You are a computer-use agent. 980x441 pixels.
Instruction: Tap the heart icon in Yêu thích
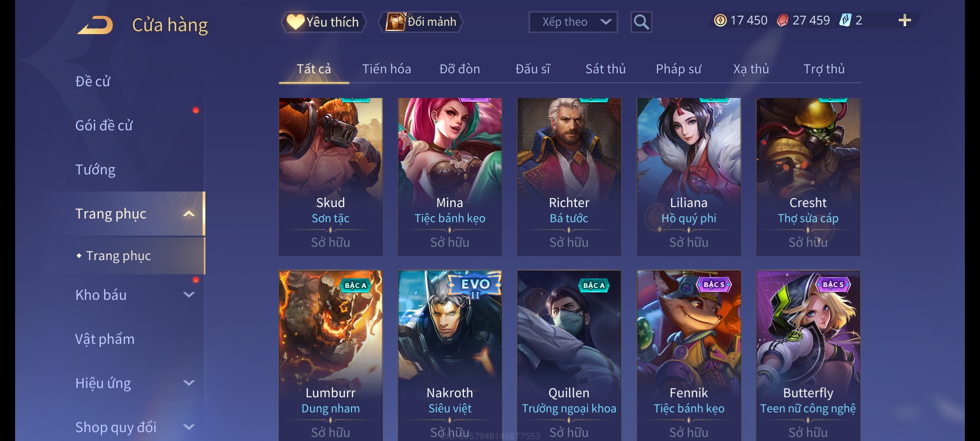pos(295,22)
